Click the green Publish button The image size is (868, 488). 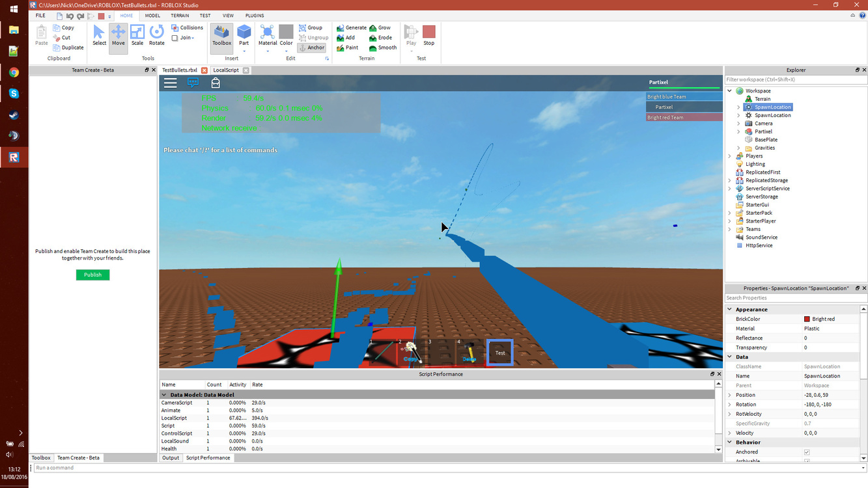(x=92, y=275)
